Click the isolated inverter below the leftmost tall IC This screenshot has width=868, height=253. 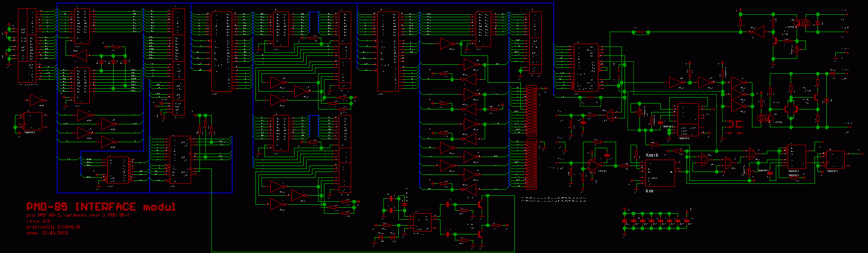coord(37,99)
